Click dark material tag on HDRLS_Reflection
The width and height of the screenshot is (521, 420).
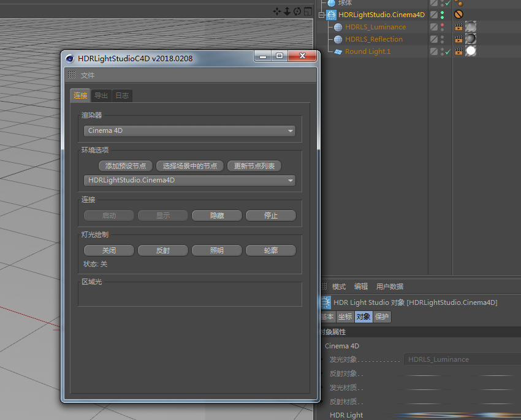[471, 39]
